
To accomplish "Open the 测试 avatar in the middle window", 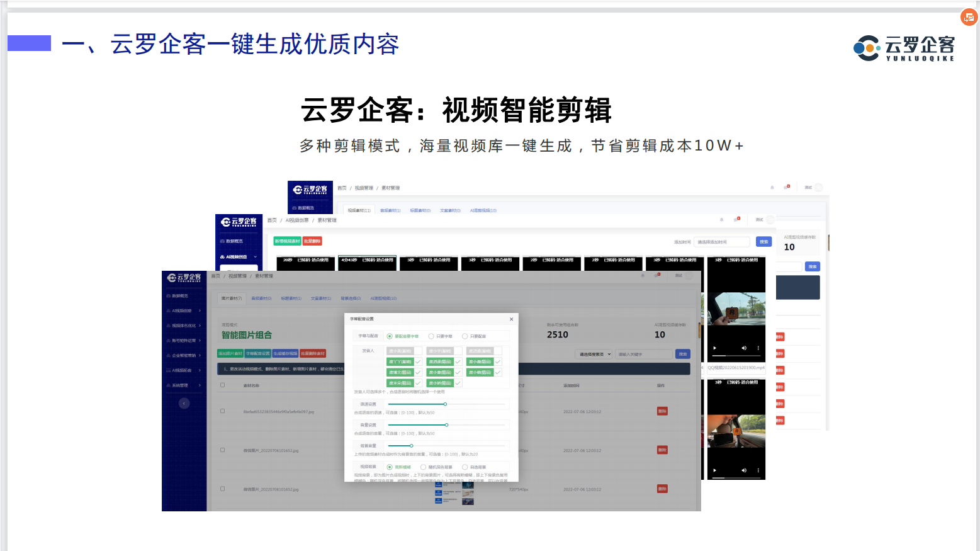I will coord(770,220).
